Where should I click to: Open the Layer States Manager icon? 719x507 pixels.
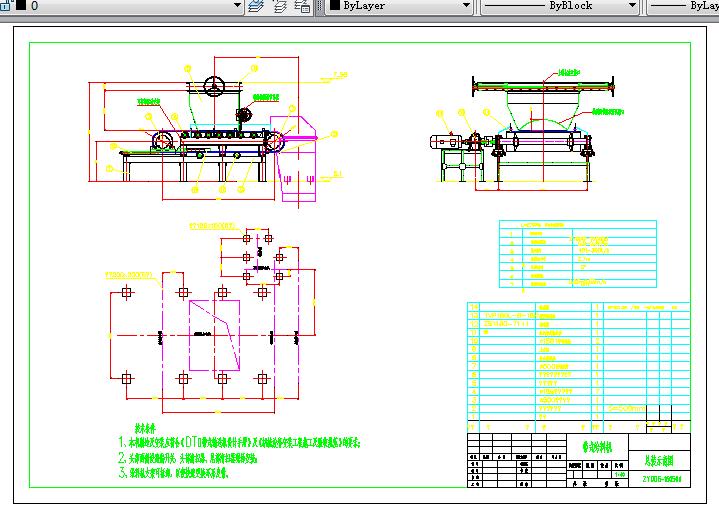(x=302, y=6)
